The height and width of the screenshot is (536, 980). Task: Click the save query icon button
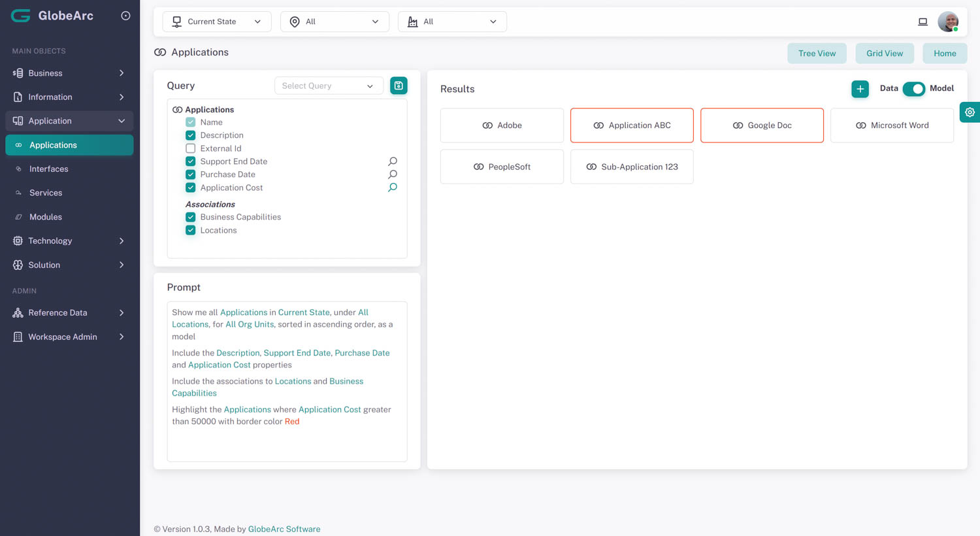[399, 86]
